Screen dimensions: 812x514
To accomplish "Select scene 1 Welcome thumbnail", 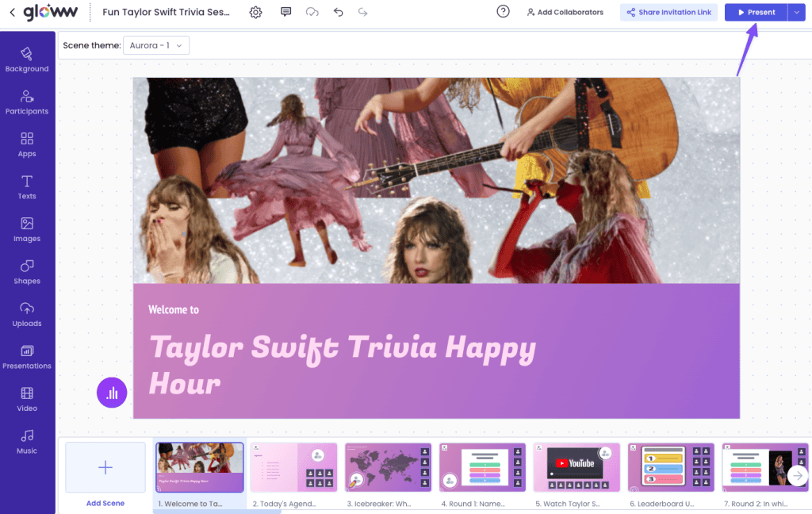I will (199, 467).
